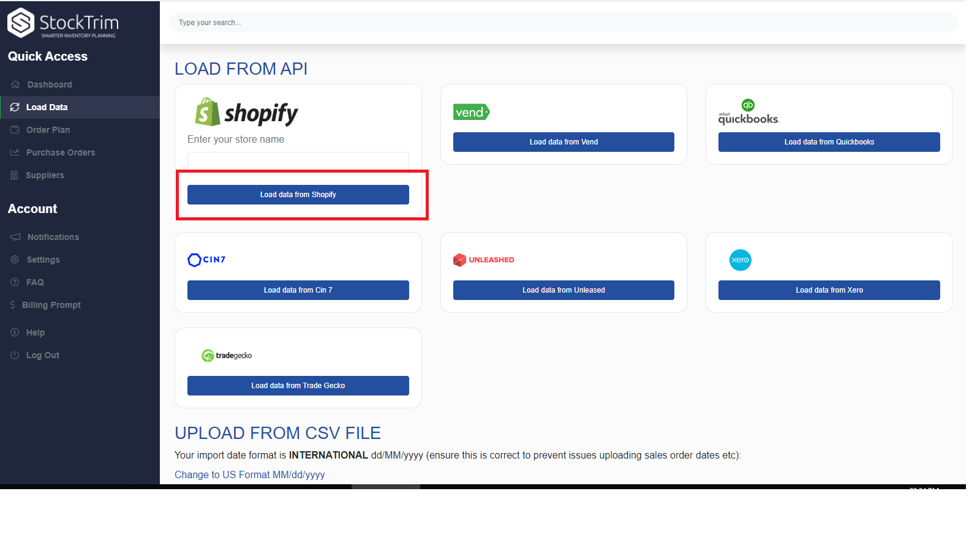Click the Quick Access heading

(48, 56)
